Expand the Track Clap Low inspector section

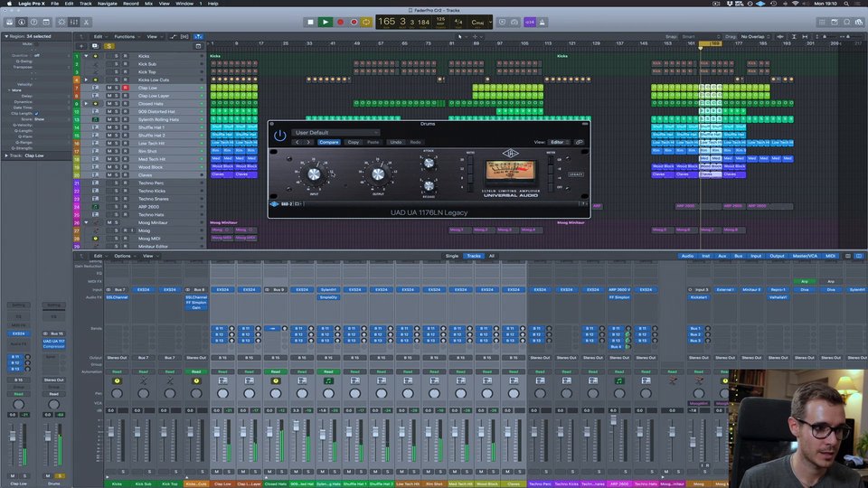click(6, 155)
